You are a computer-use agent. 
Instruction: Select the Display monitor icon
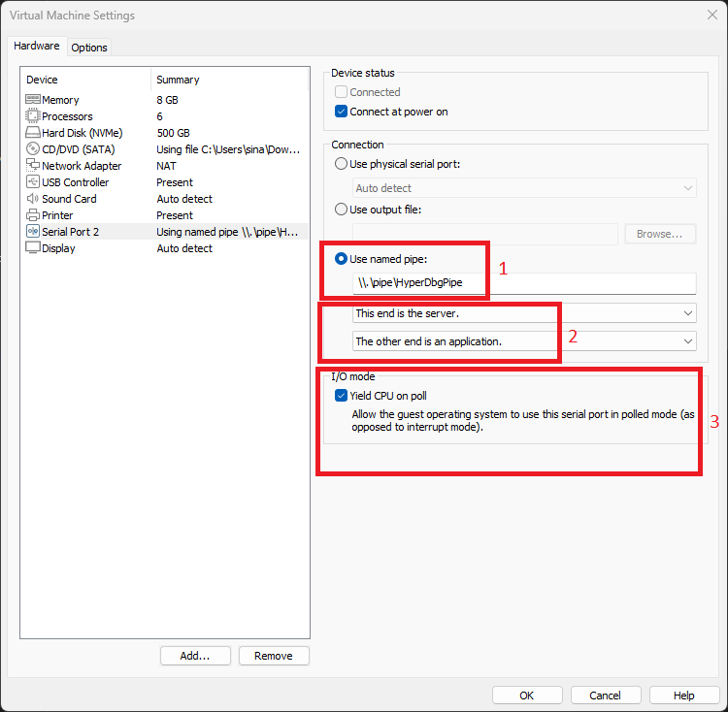tap(32, 247)
